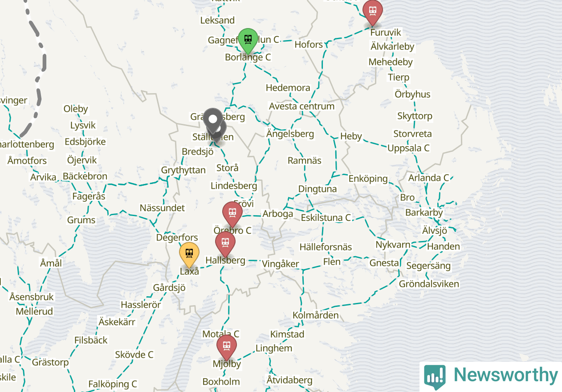Click the Uppsala C station label
The height and width of the screenshot is (392, 562).
(408, 148)
